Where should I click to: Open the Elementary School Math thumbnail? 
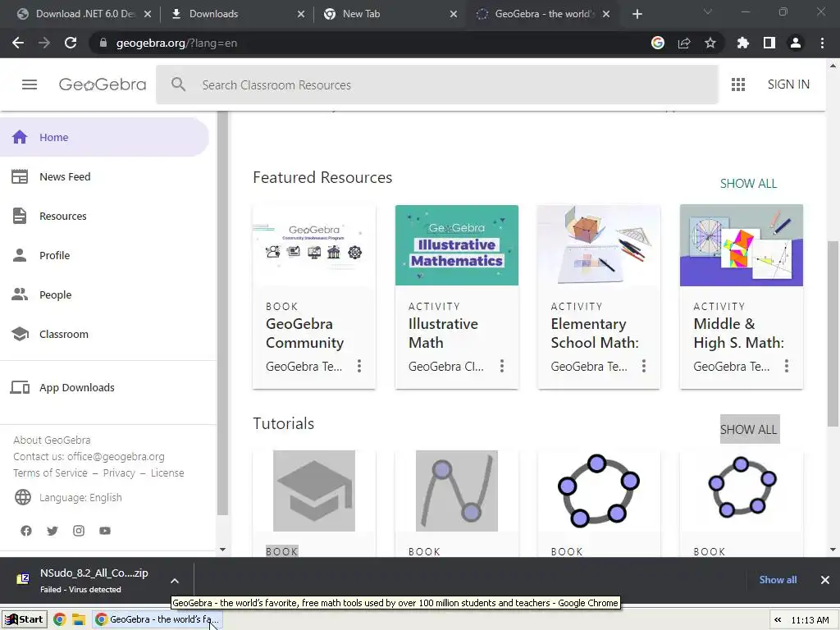coord(599,244)
